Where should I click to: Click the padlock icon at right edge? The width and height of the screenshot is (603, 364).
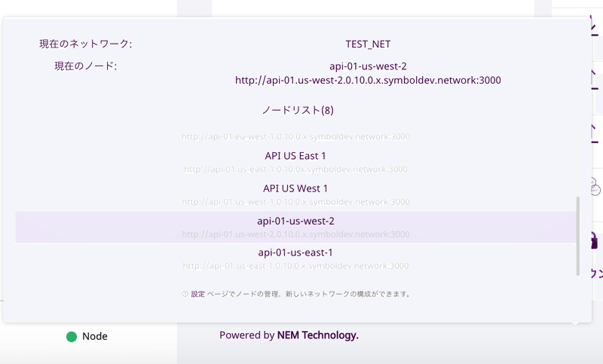point(595,241)
